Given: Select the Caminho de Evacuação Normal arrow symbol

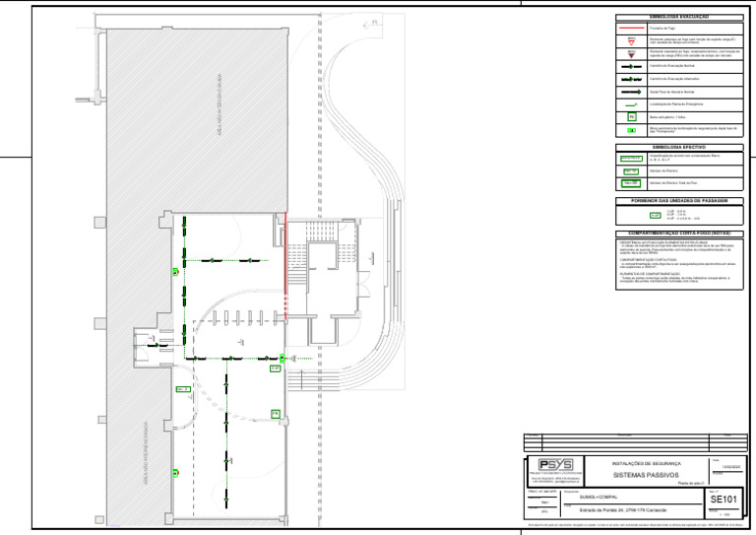Looking at the screenshot, I should pyautogui.click(x=632, y=67).
